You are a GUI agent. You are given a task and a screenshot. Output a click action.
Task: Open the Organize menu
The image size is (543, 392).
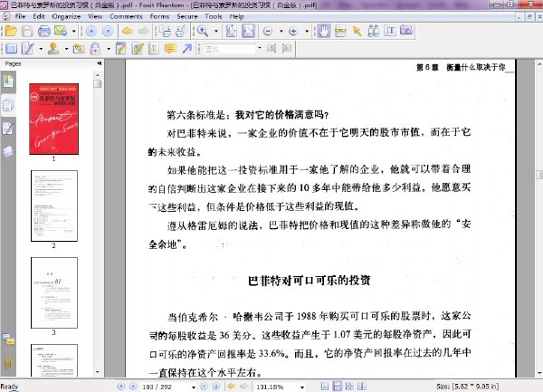point(66,16)
